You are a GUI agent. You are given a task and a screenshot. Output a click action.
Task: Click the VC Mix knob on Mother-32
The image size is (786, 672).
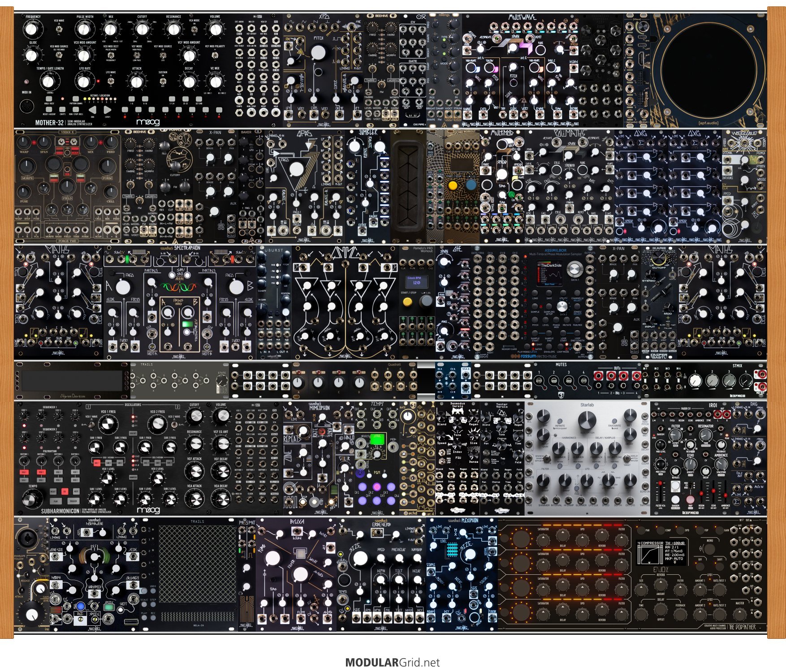pyautogui.click(x=215, y=82)
